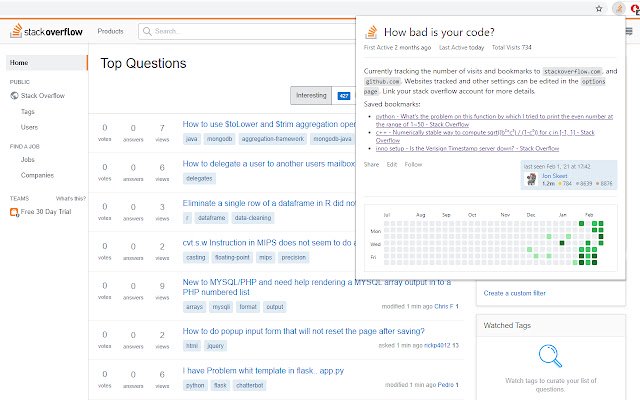Click the What's this? link
This screenshot has width=640, height=400.
(71, 198)
